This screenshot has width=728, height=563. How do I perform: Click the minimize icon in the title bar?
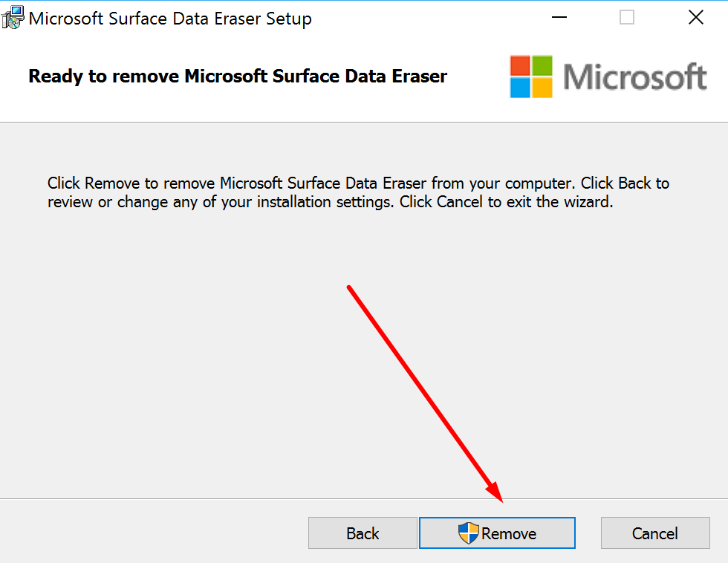(x=559, y=17)
